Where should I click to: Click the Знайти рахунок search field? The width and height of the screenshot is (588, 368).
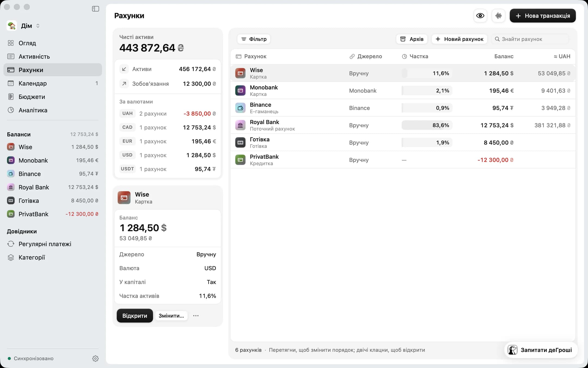530,39
